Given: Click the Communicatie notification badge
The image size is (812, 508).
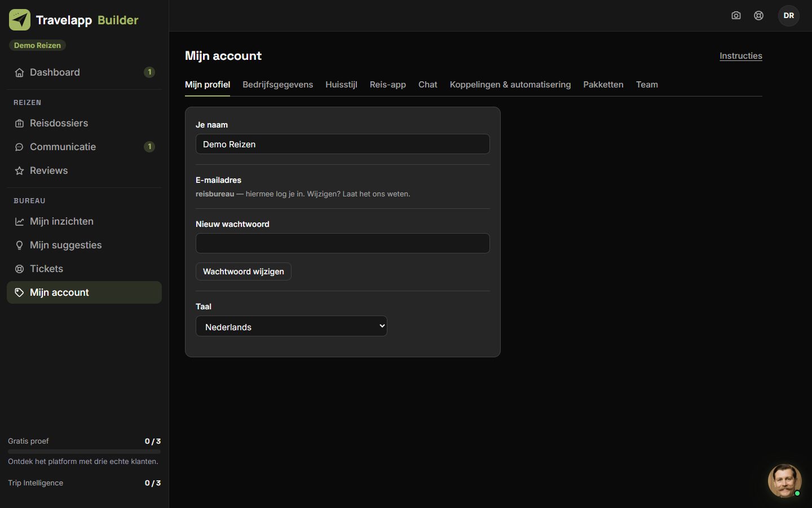Looking at the screenshot, I should [149, 147].
